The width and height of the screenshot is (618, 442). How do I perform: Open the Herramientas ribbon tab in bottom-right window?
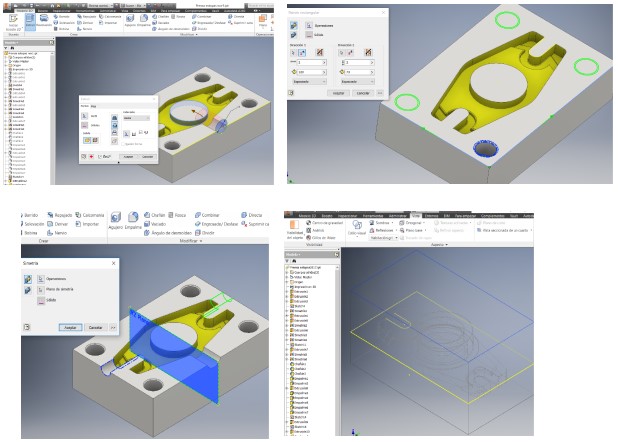(373, 216)
